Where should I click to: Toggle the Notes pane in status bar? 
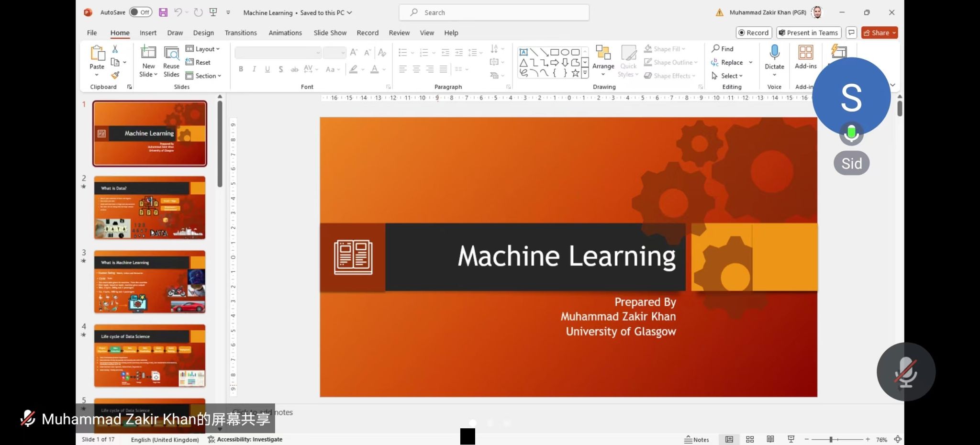tap(697, 439)
